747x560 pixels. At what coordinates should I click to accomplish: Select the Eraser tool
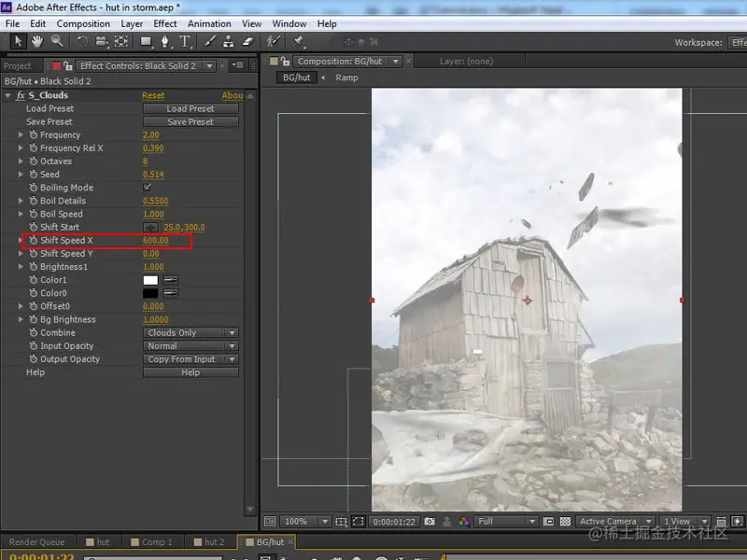coord(247,41)
